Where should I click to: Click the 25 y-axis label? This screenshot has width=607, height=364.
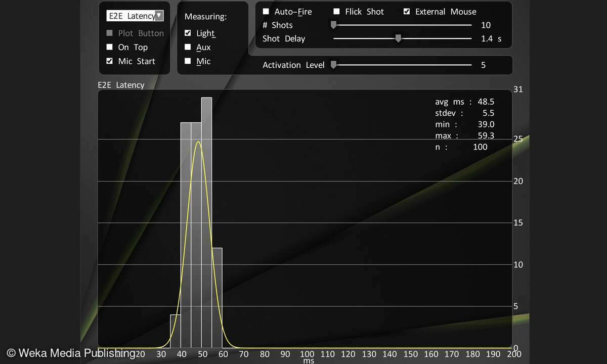(518, 139)
